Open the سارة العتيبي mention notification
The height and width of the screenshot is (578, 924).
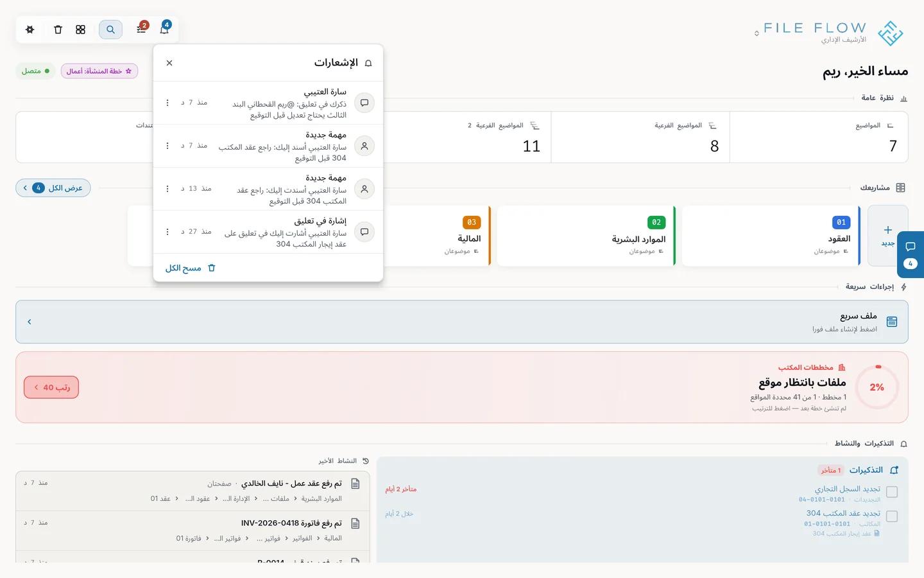[x=268, y=103]
